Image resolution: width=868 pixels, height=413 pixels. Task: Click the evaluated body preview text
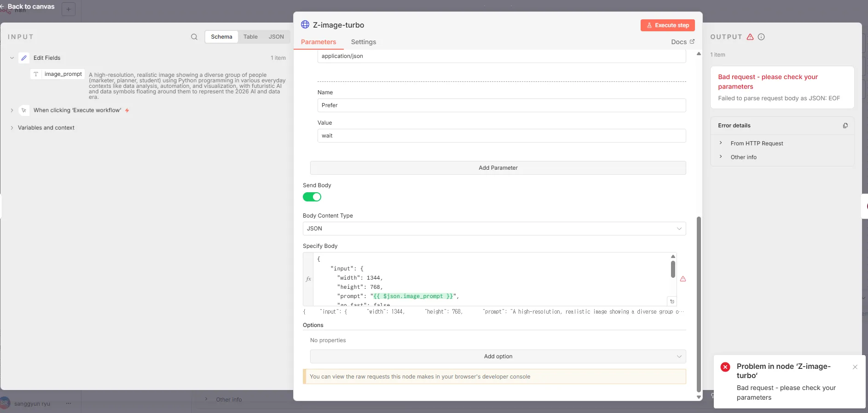[x=493, y=312]
